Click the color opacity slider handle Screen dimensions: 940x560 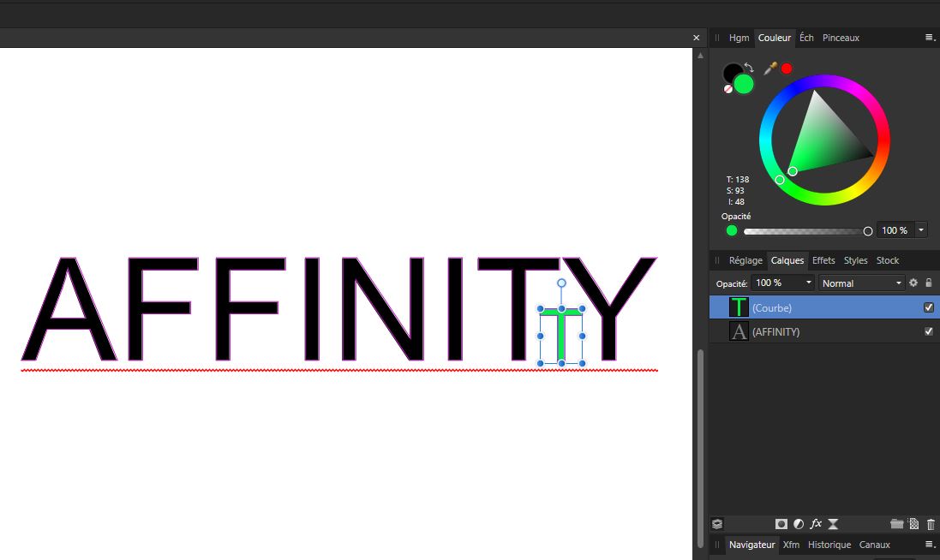(x=867, y=231)
